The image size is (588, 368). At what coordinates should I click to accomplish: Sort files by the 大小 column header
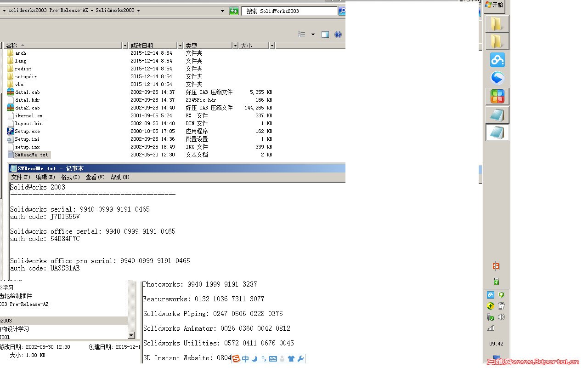[x=254, y=46]
